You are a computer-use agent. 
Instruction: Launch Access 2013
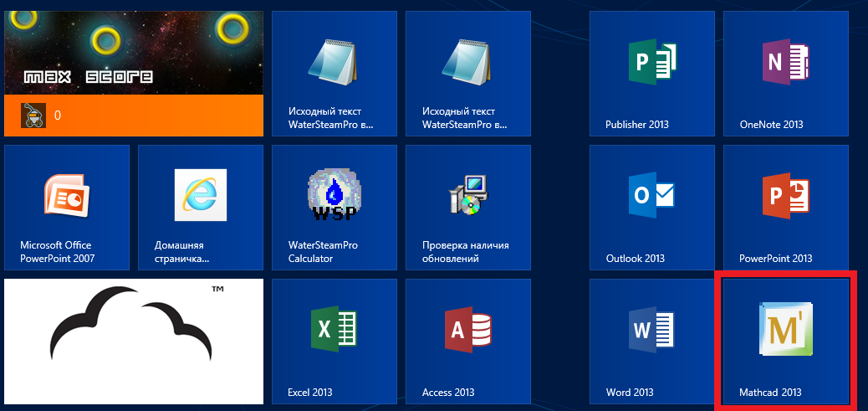(468, 342)
